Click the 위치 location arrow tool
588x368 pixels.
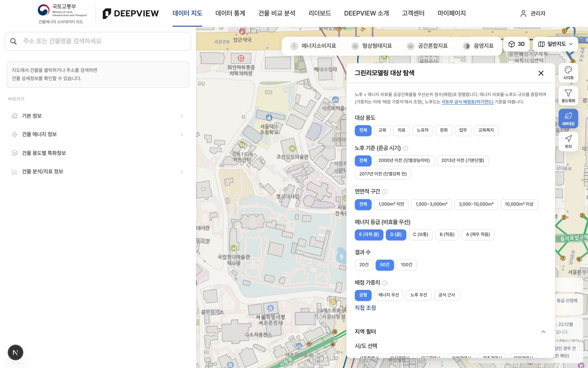568,142
